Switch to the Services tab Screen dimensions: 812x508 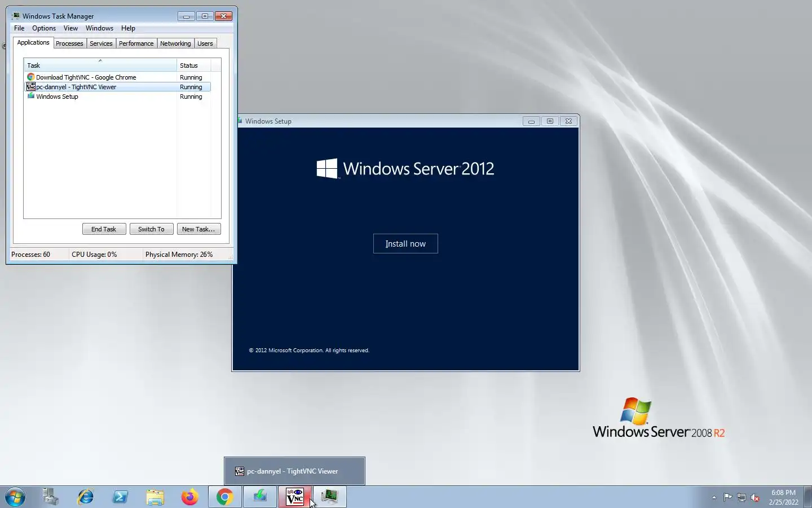pos(101,43)
